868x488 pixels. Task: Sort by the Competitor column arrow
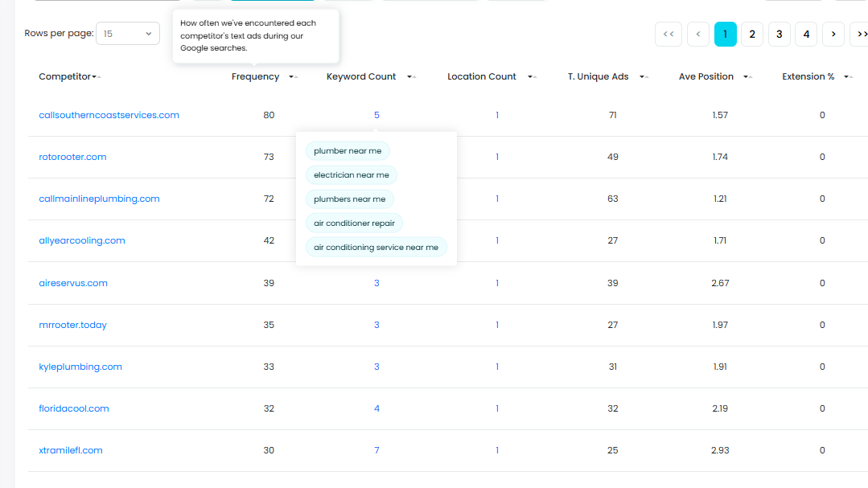coord(97,77)
